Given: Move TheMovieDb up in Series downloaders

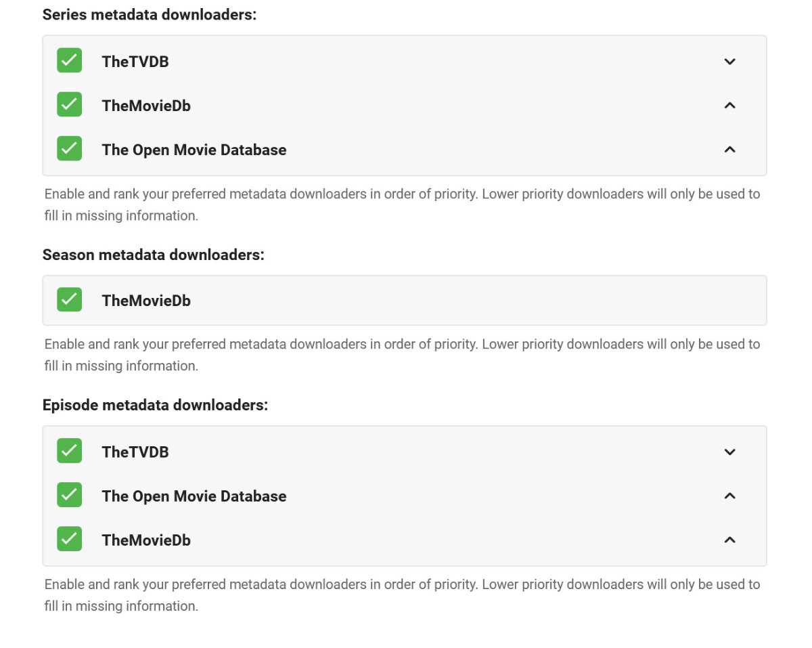Looking at the screenshot, I should click(x=729, y=106).
